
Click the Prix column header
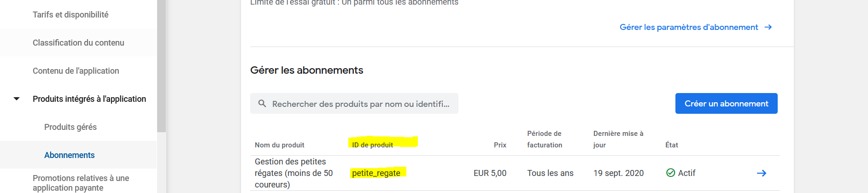click(500, 145)
